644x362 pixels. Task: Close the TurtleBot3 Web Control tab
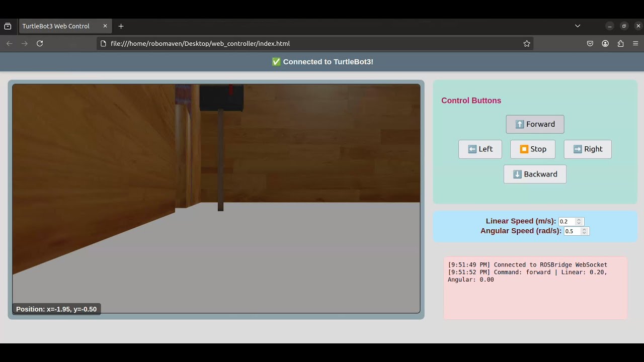point(105,26)
